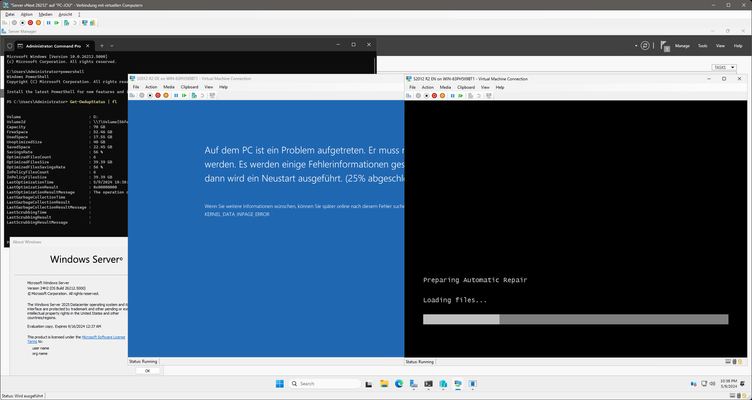
Task: Click KERNEL_DATA_INPAGE_ERROR text on blue screen
Action: click(x=237, y=214)
